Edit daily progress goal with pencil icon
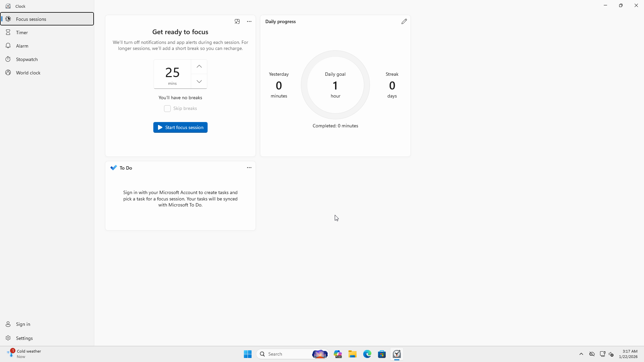 [x=404, y=21]
